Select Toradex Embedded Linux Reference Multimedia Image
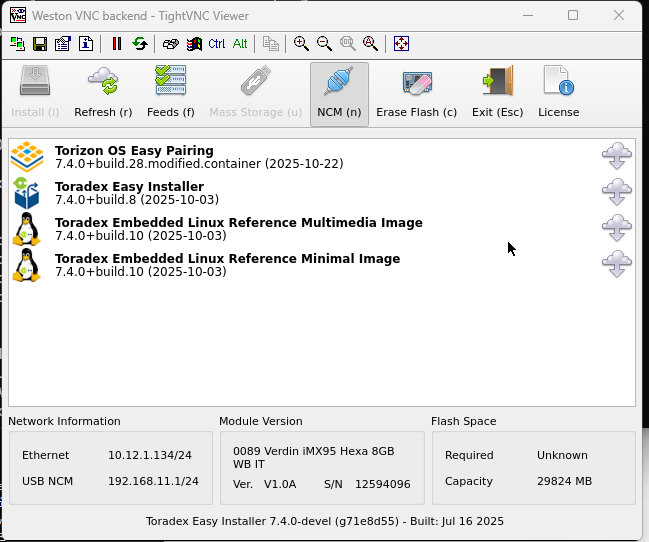This screenshot has height=542, width=649. [238, 229]
